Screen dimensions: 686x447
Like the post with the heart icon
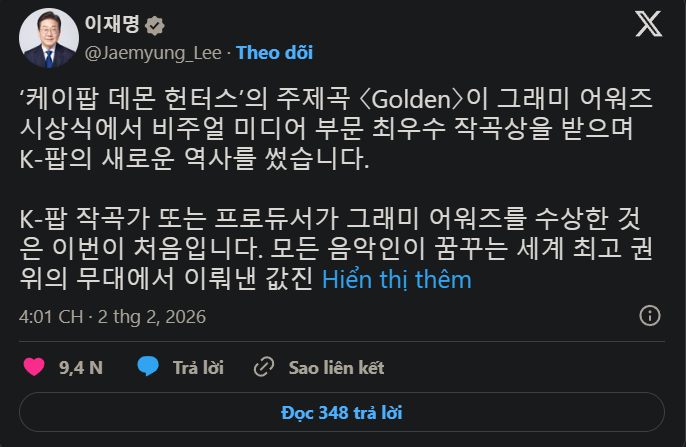tap(34, 367)
